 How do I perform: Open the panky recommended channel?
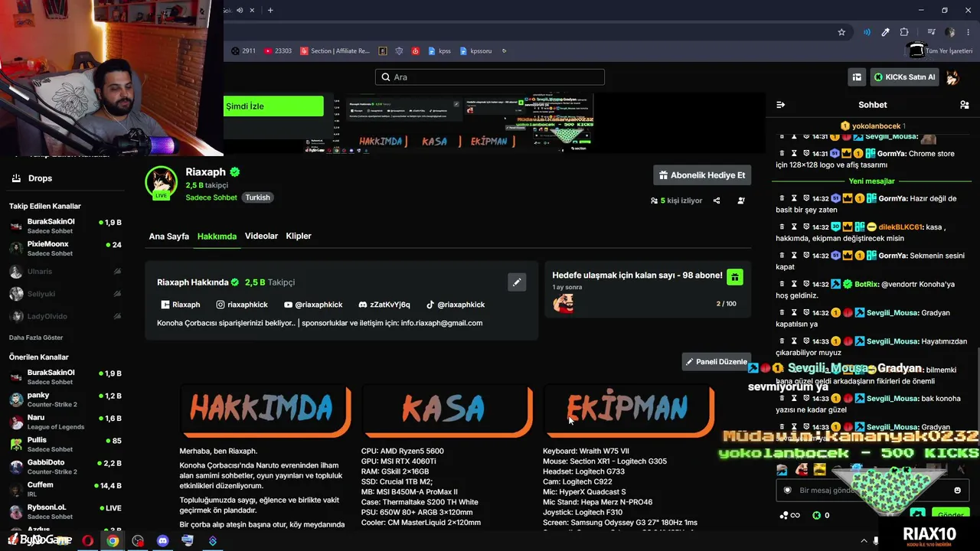point(66,399)
